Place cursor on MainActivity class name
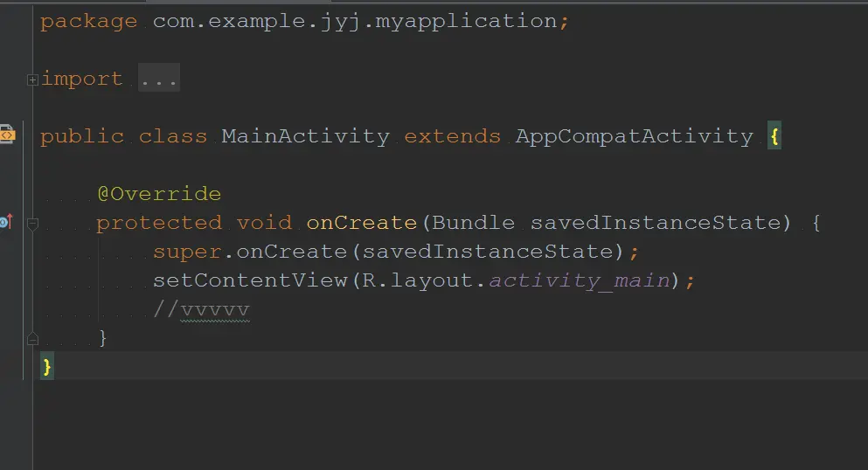 coord(306,136)
